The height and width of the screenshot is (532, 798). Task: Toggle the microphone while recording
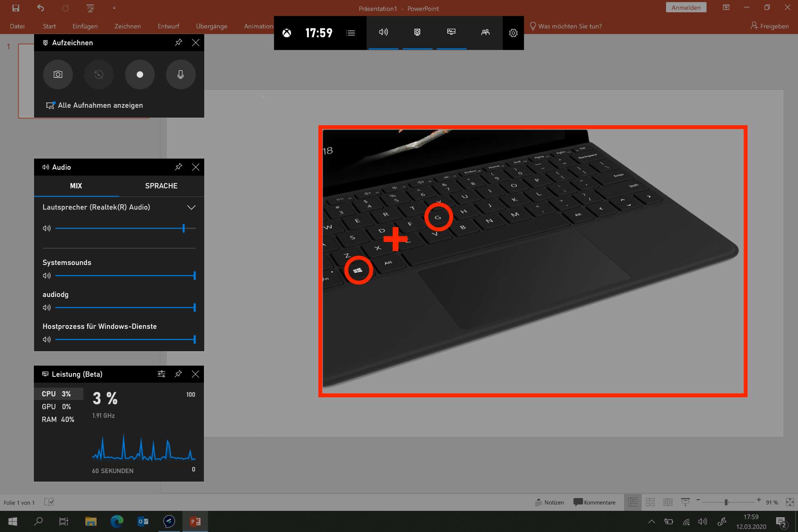180,75
